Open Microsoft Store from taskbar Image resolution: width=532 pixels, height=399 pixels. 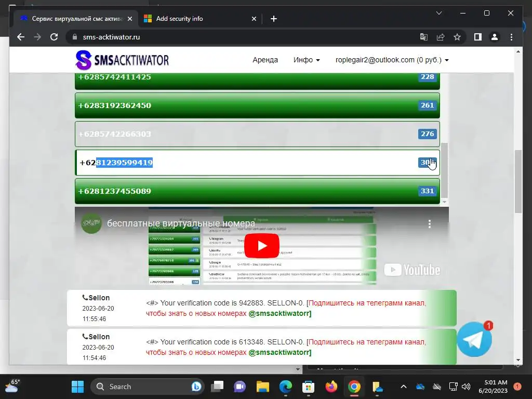[x=308, y=387]
